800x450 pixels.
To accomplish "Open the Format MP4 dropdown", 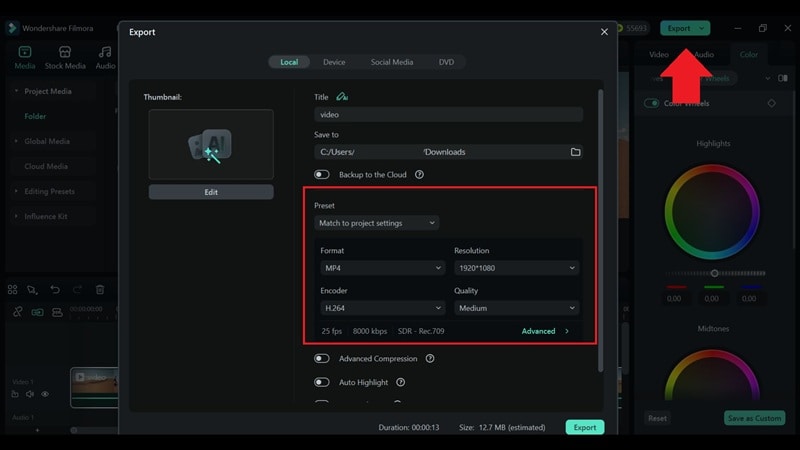I will point(383,268).
